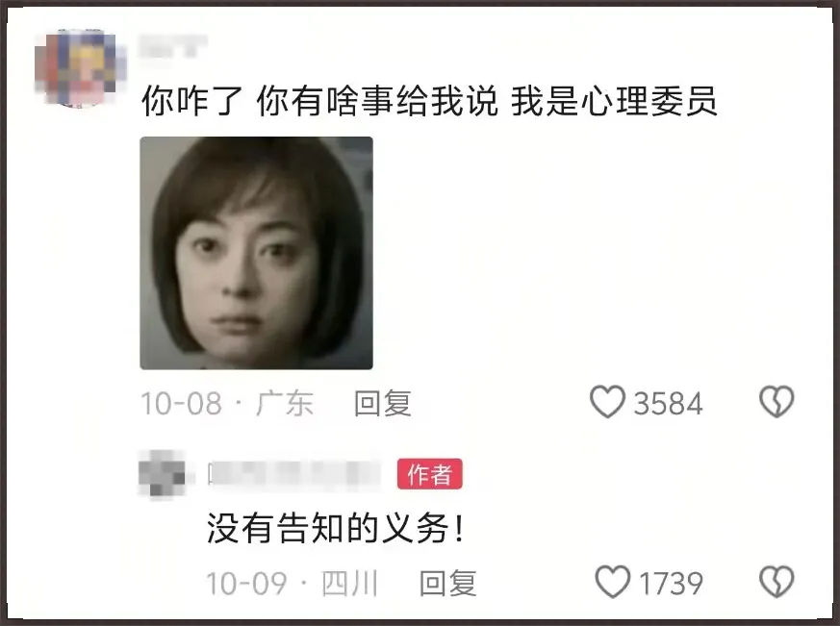Open the woman's face image in comment
Viewport: 840px width, 626px height.
[x=256, y=253]
